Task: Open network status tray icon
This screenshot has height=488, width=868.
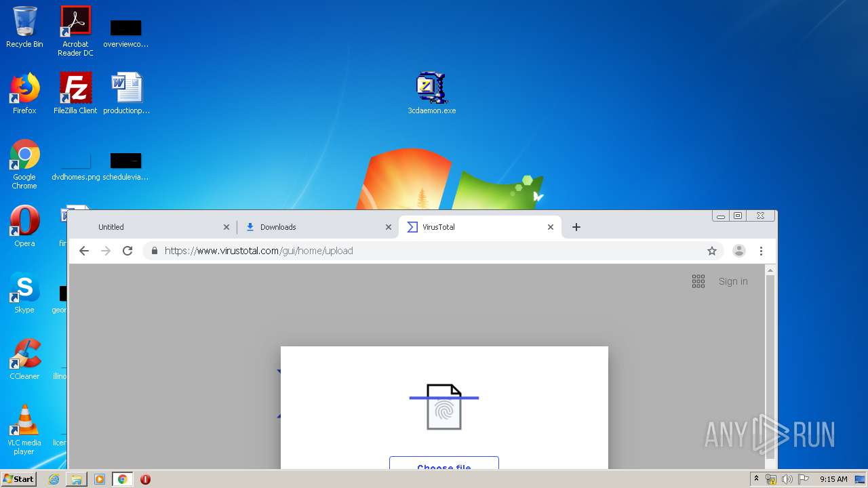Action: pos(771,479)
